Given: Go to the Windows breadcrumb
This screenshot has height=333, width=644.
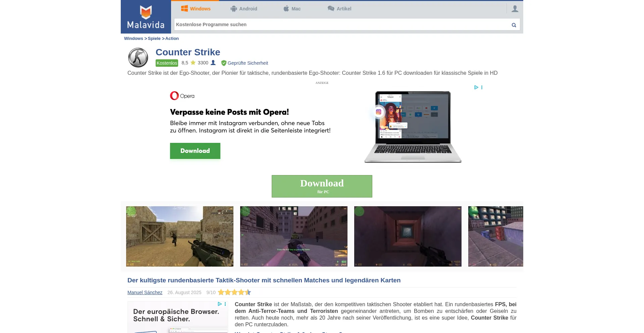Looking at the screenshot, I should [x=133, y=39].
